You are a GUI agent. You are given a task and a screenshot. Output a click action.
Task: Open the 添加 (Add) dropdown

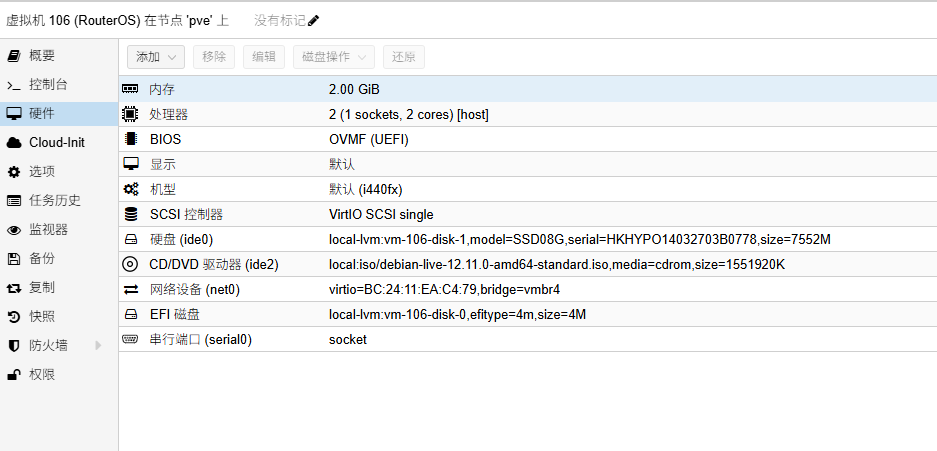point(156,57)
